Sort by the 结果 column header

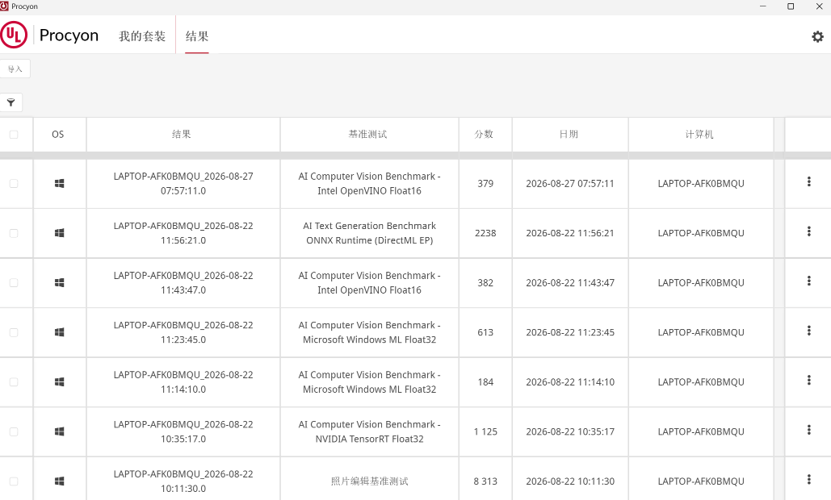coord(181,135)
